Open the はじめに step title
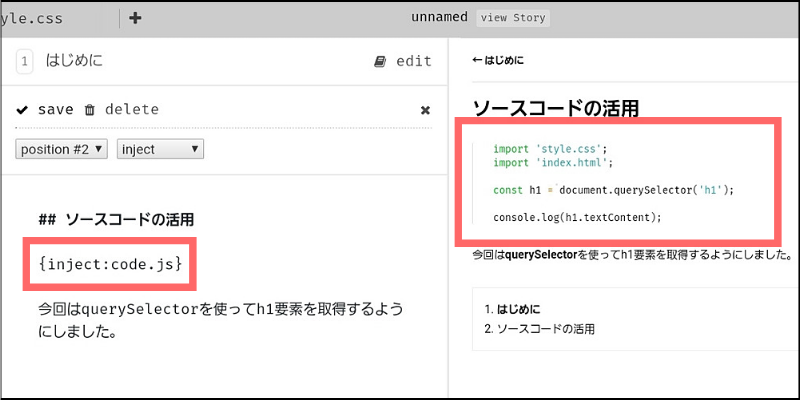Image resolution: width=800 pixels, height=400 pixels. [x=74, y=61]
